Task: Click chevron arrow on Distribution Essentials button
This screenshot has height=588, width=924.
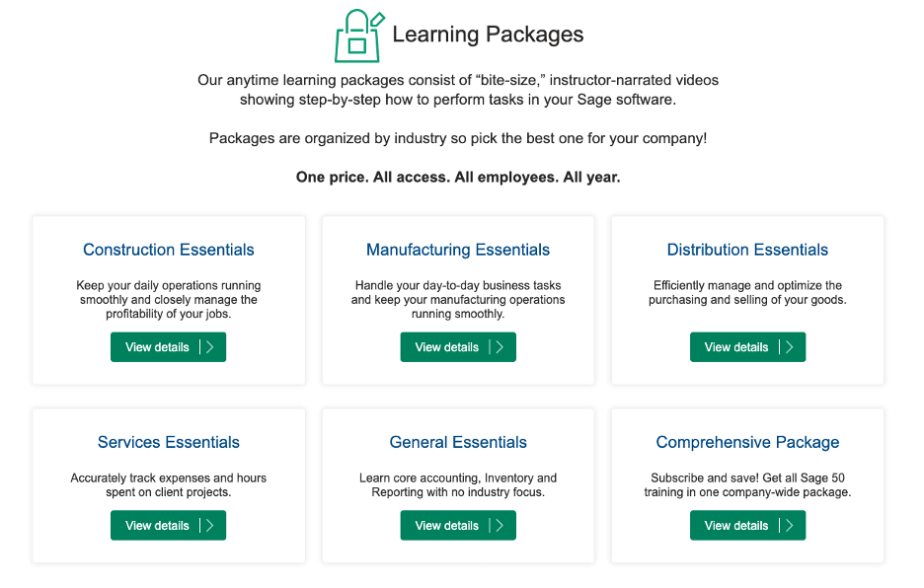Action: click(x=789, y=347)
